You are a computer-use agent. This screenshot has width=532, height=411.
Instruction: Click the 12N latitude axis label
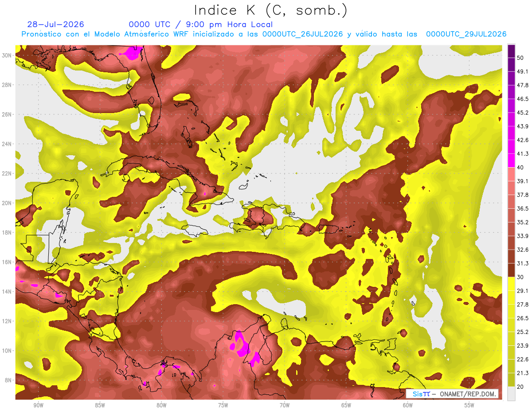tap(7, 321)
